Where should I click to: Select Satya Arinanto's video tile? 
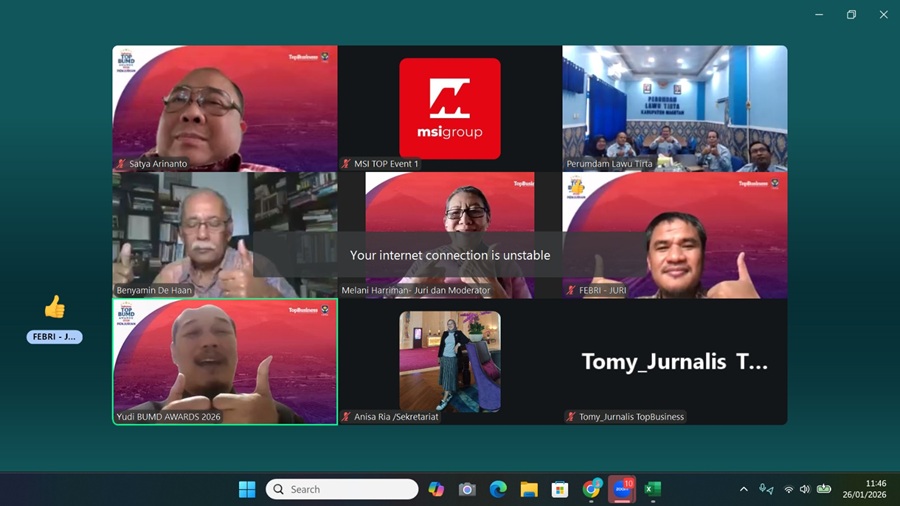click(224, 108)
